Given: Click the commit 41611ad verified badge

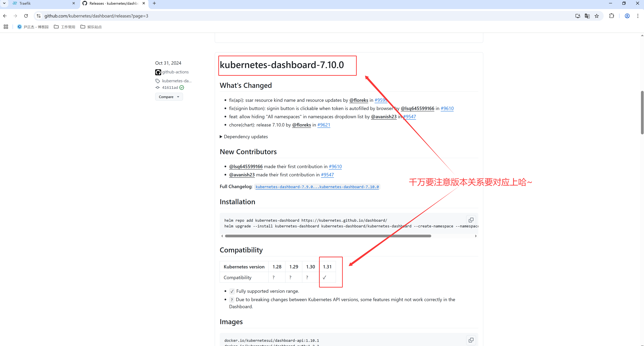Looking at the screenshot, I should tap(182, 87).
